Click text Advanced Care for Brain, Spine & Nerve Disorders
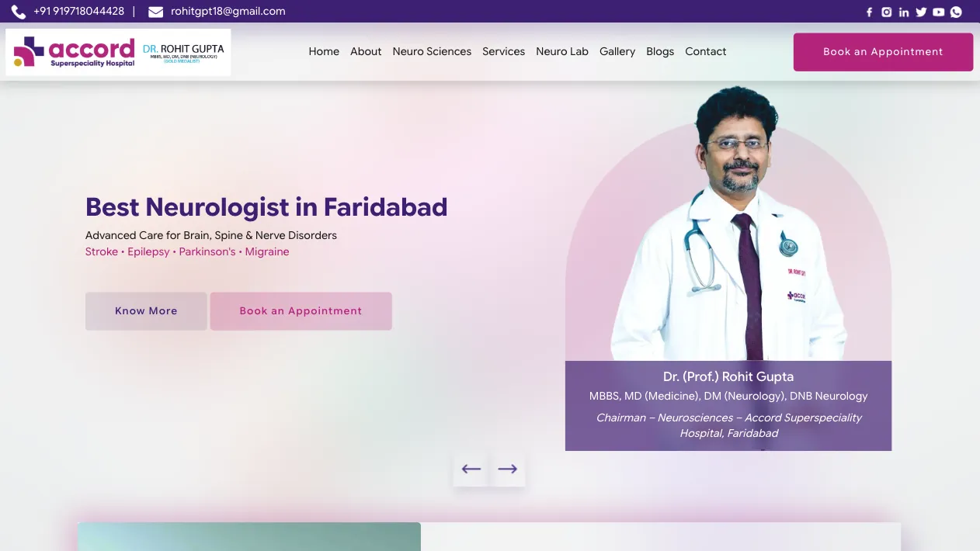 tap(211, 235)
